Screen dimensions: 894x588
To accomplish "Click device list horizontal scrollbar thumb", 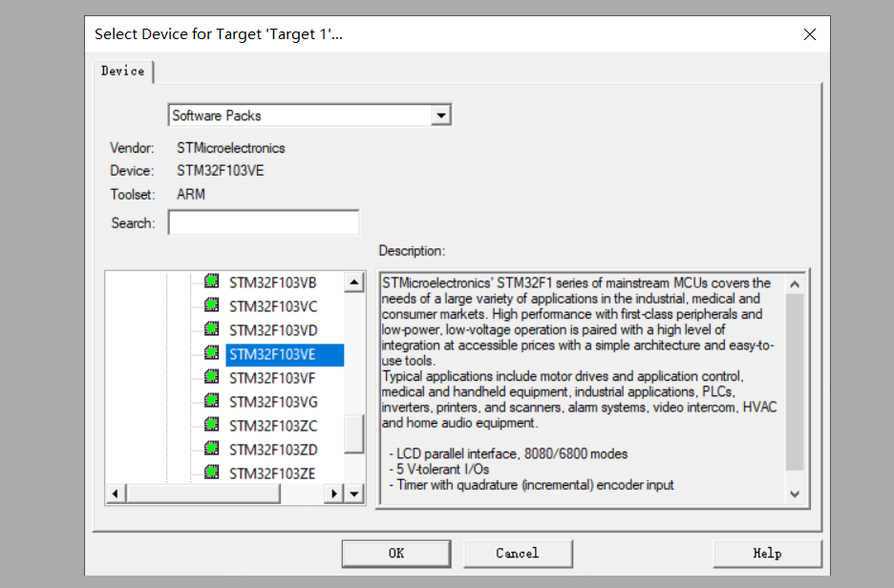I will 203,493.
